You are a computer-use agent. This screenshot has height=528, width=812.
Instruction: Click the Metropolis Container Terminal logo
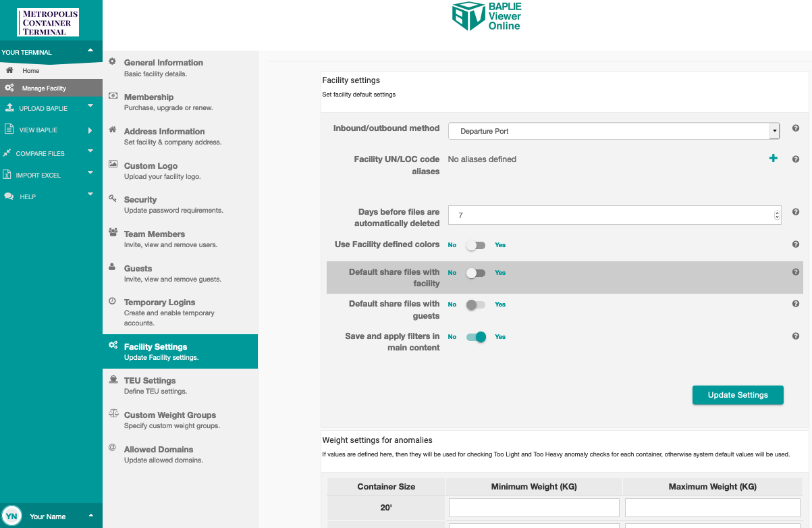point(47,22)
